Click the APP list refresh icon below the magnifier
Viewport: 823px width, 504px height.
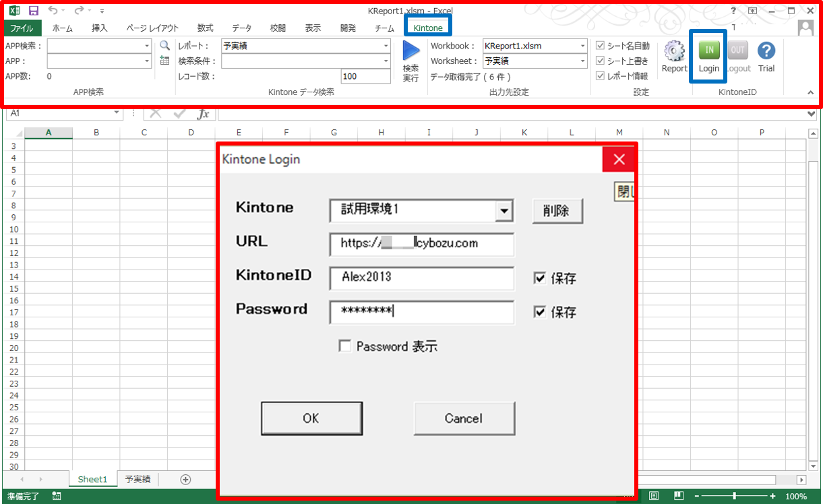point(164,60)
